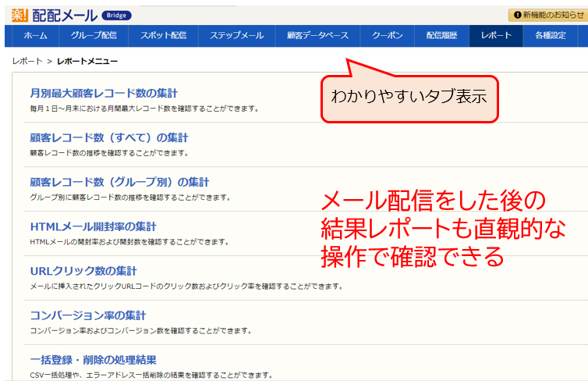The height and width of the screenshot is (381, 588).
Task: Open the 新機能のお知らせ notice button
Action: point(548,15)
